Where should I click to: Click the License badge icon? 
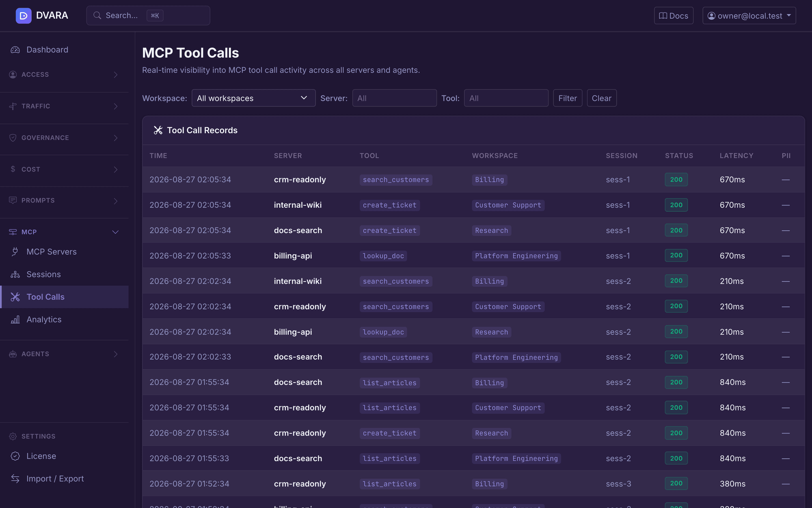click(15, 456)
